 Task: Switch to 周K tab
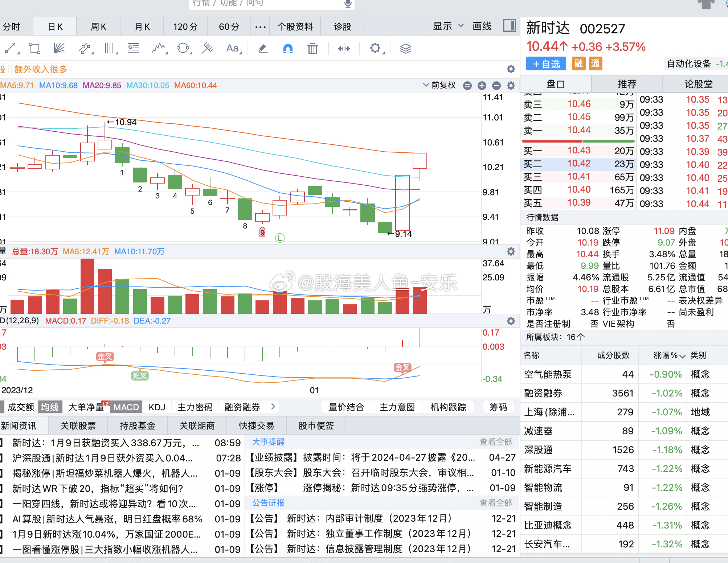click(x=98, y=26)
